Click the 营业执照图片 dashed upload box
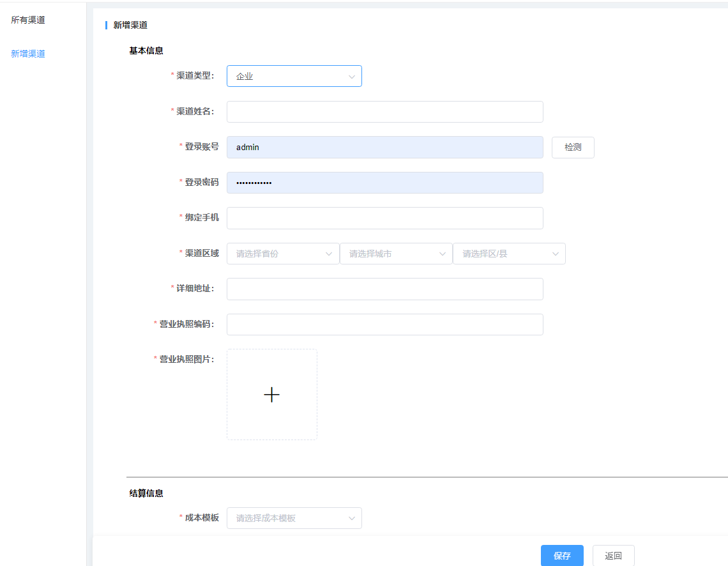 [x=271, y=422]
